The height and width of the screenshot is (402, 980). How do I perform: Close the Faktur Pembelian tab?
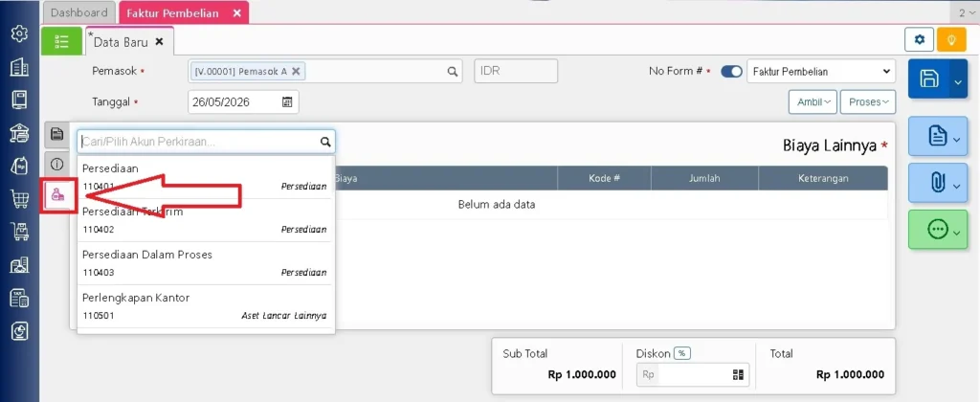click(237, 12)
